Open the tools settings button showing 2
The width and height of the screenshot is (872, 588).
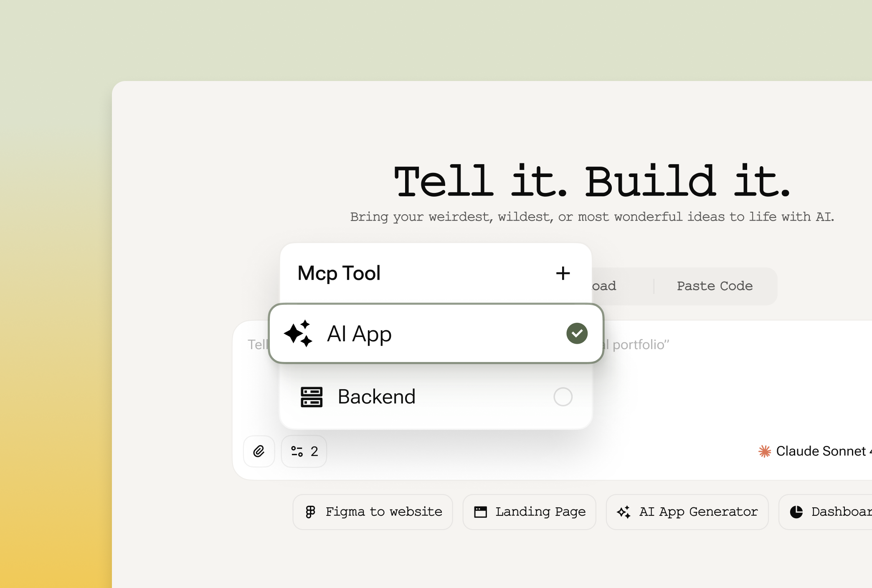304,451
